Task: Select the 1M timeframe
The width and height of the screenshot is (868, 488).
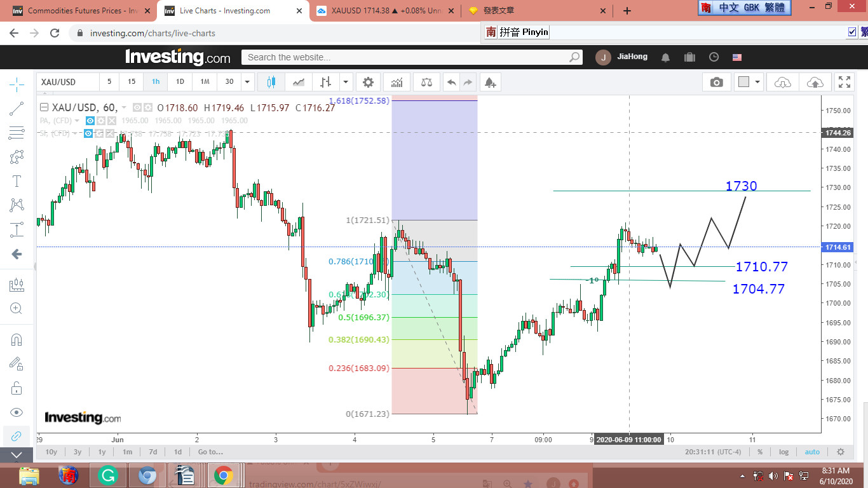Action: pos(205,82)
